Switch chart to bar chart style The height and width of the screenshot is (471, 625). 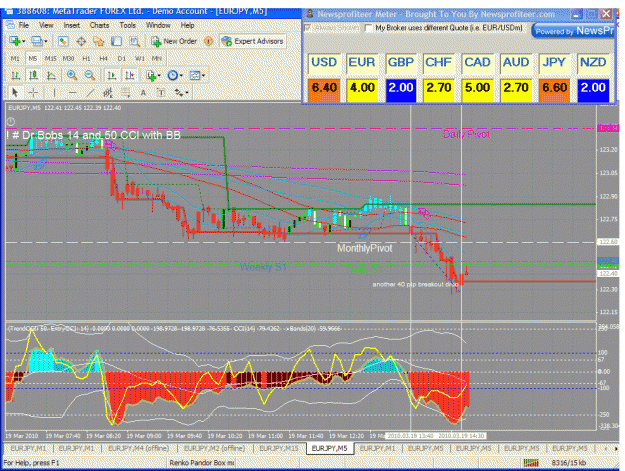(x=15, y=75)
